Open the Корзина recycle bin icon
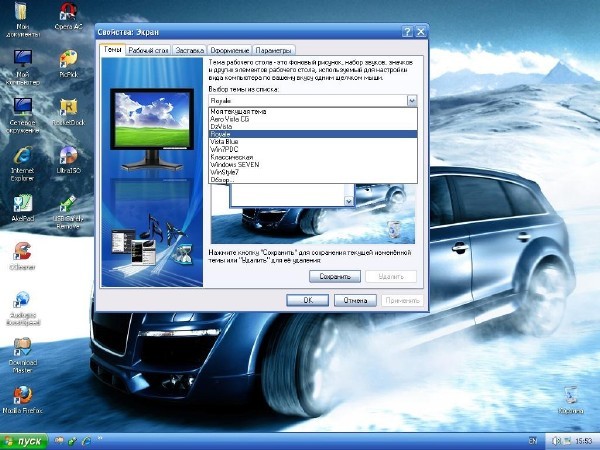 pyautogui.click(x=571, y=400)
